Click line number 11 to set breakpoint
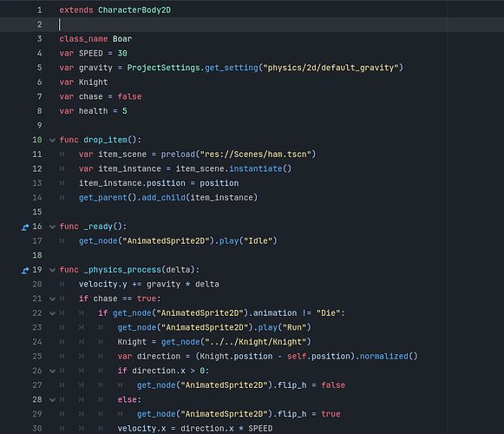Screen dimensions: 504x434 click(x=37, y=155)
